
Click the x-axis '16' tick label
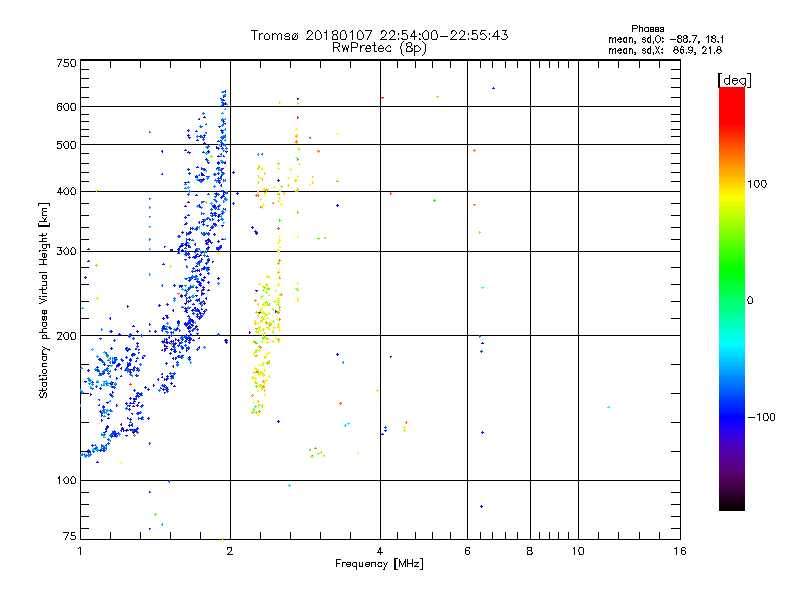pyautogui.click(x=680, y=551)
